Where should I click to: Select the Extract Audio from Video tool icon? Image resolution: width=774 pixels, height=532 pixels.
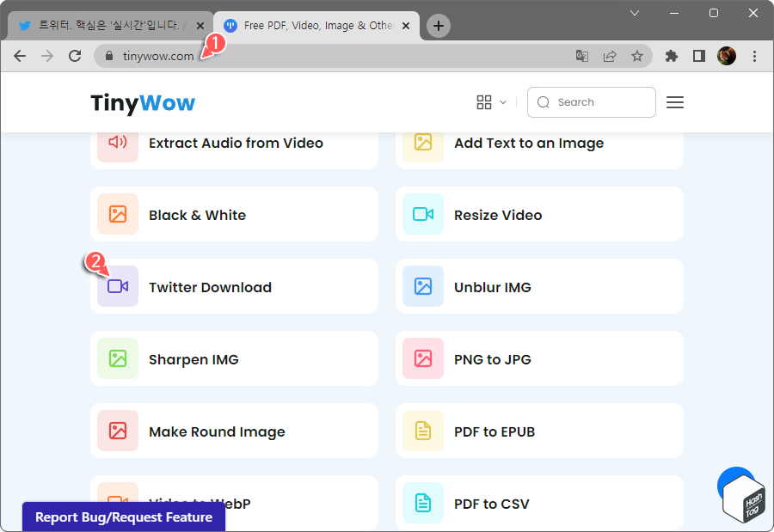[117, 143]
